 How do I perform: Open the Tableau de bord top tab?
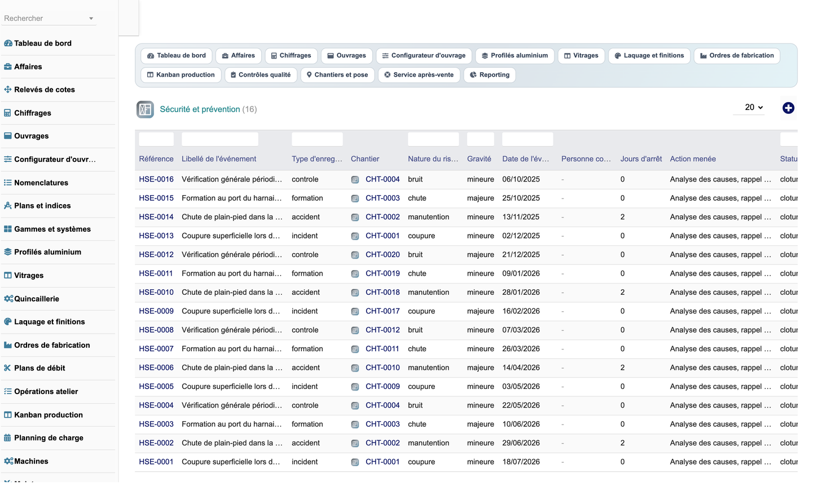pyautogui.click(x=177, y=56)
